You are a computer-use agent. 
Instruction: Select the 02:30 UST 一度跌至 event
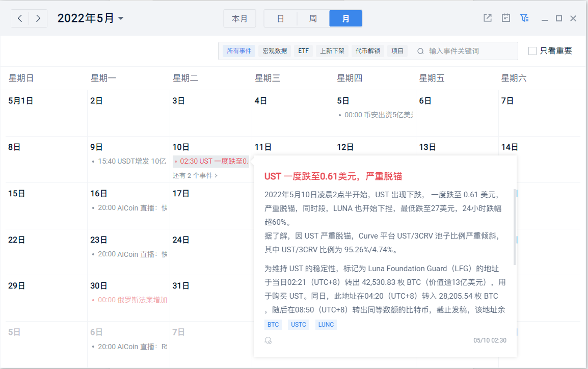(211, 161)
